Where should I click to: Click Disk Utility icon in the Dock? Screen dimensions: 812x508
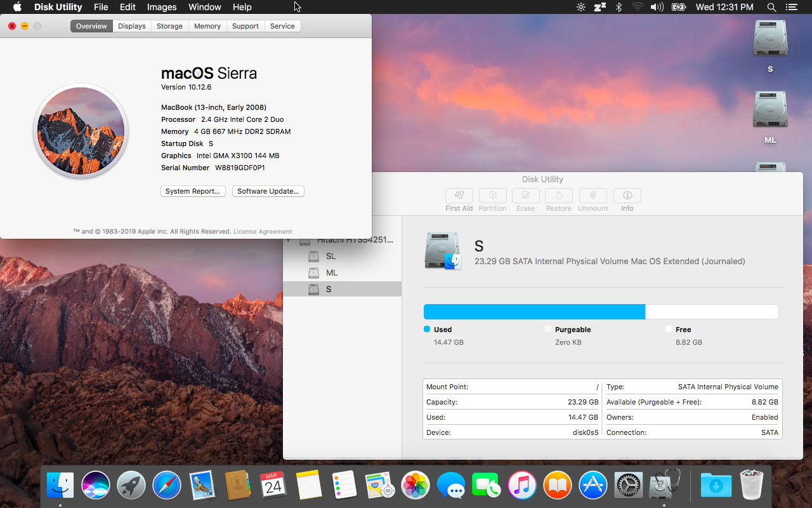pyautogui.click(x=664, y=485)
